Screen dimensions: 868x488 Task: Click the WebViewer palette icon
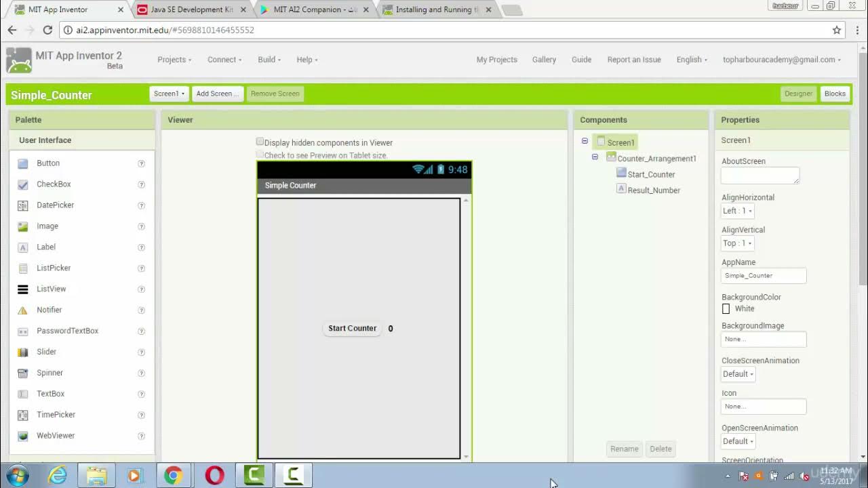pos(23,436)
